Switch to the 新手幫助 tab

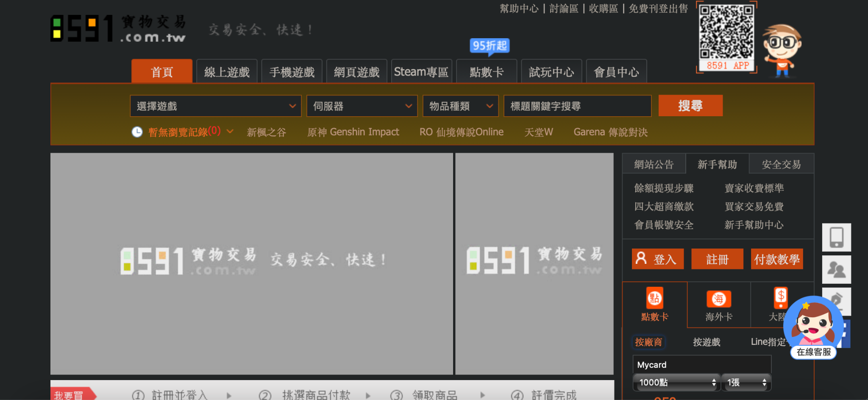click(717, 164)
